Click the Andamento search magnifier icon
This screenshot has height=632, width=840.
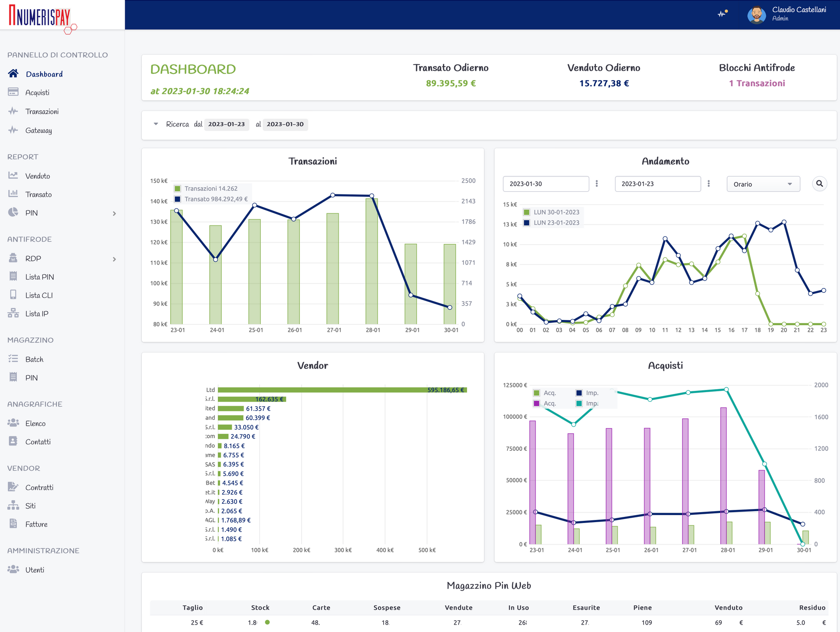(x=819, y=184)
